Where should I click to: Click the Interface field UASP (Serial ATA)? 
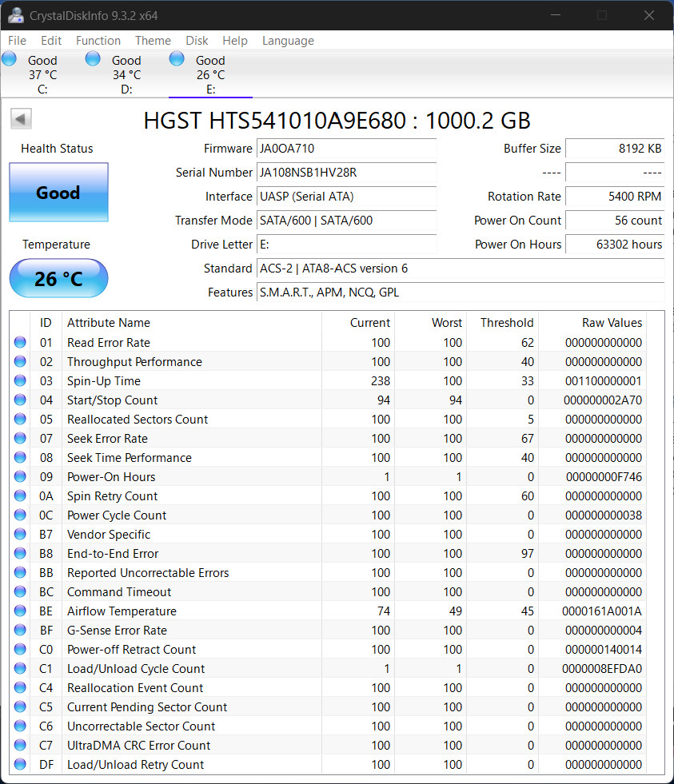coord(346,197)
